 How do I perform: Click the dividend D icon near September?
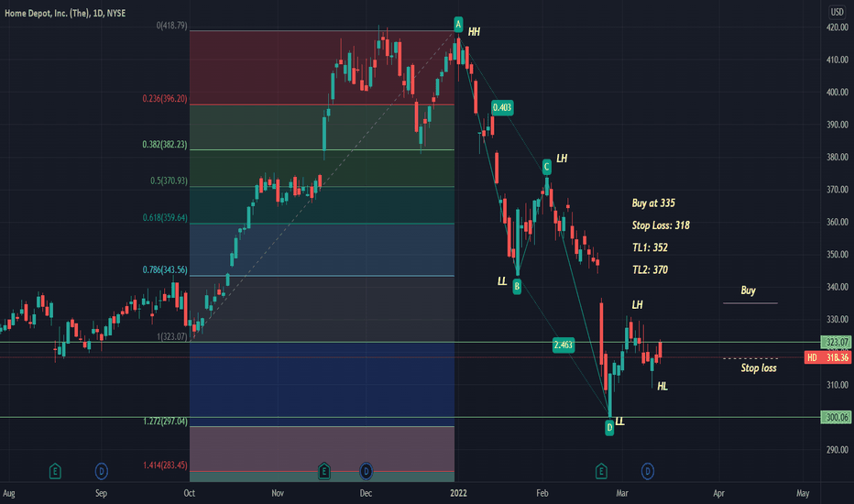click(x=102, y=471)
